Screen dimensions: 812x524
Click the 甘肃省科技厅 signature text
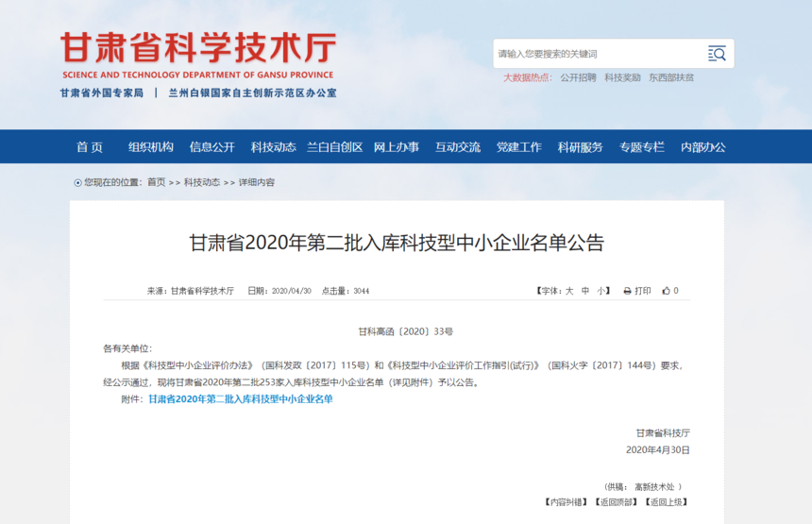(663, 432)
